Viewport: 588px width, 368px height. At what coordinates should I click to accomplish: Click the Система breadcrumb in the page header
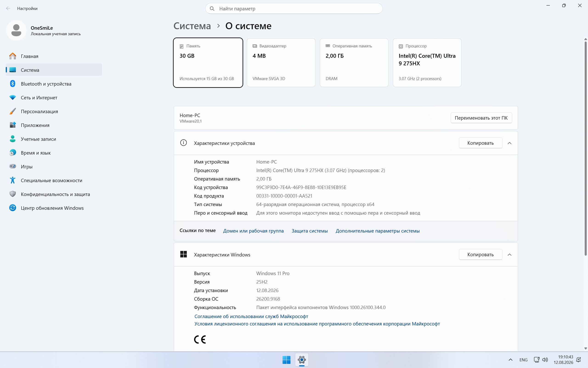[x=192, y=26]
